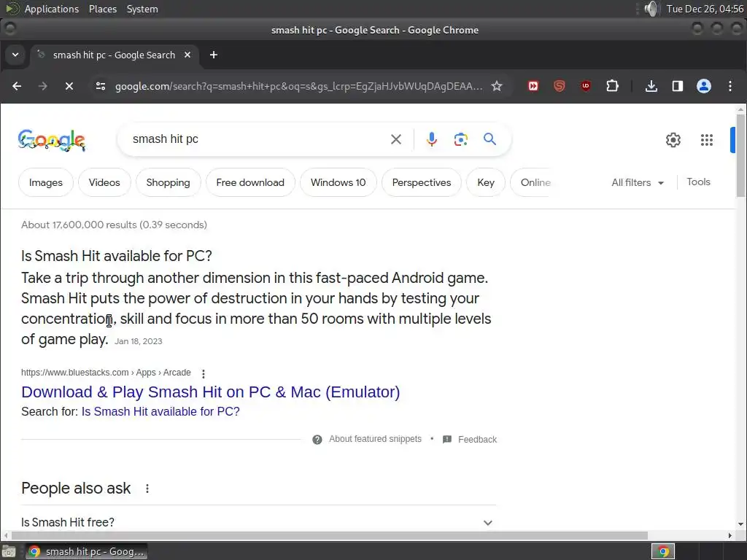The height and width of the screenshot is (560, 747).
Task: Click the horizontal page scrollbar
Action: [x=329, y=536]
